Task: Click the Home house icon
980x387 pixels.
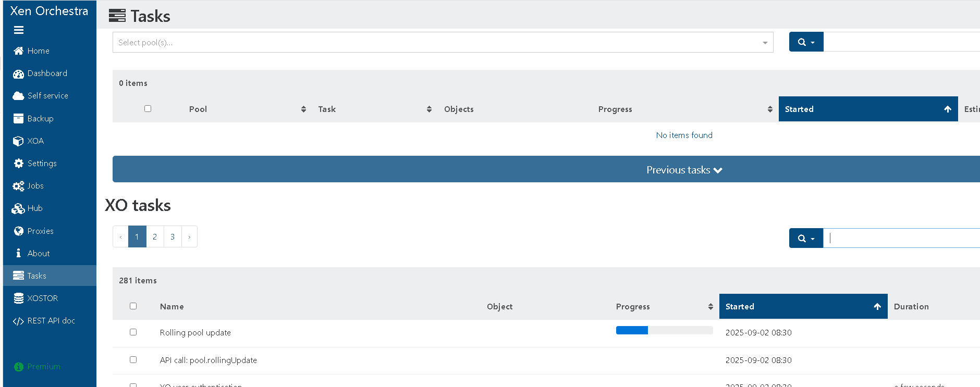Action: click(x=19, y=51)
